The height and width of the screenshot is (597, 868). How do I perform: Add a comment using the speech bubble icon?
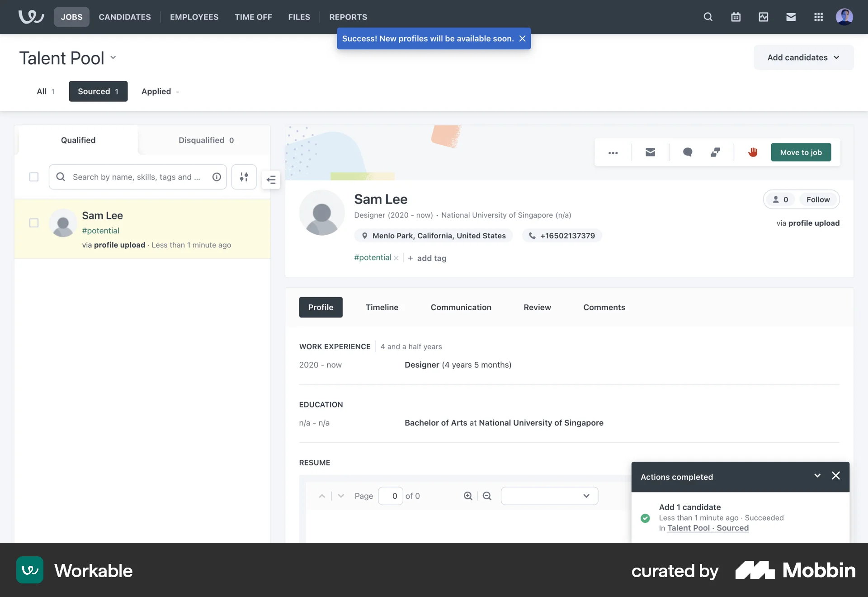688,152
